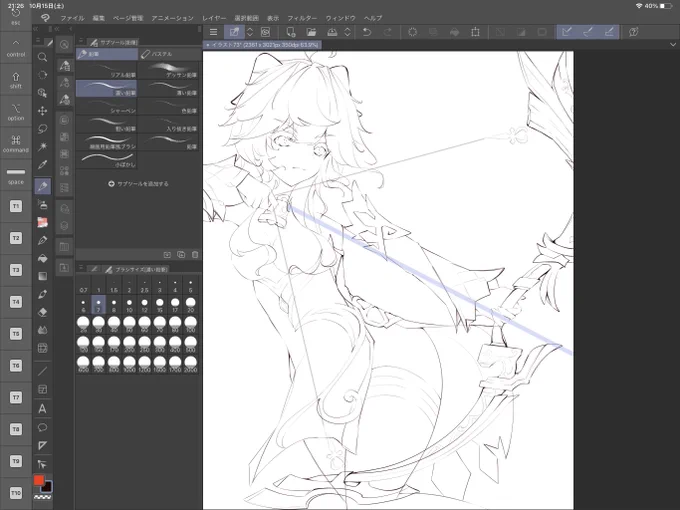Open the ファイル menu
This screenshot has width=680, height=510.
click(x=72, y=18)
